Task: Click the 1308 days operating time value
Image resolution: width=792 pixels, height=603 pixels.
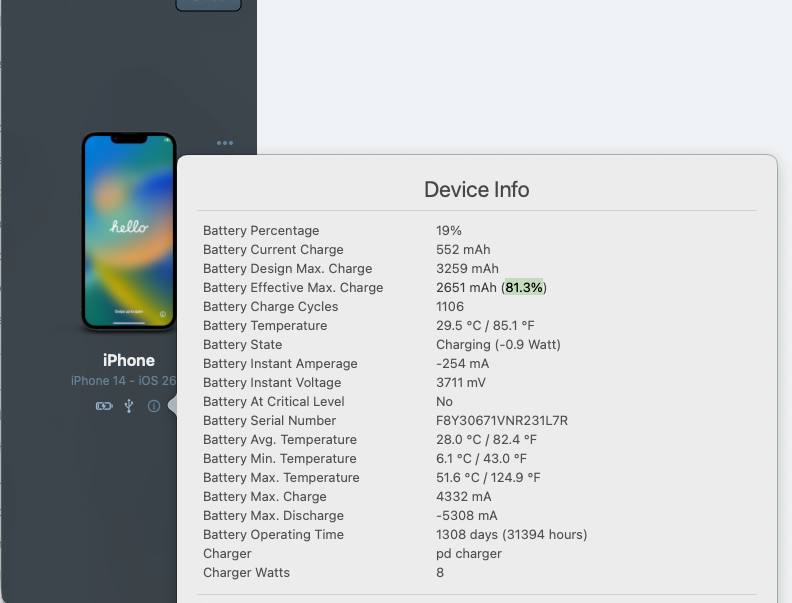Action: coord(511,535)
